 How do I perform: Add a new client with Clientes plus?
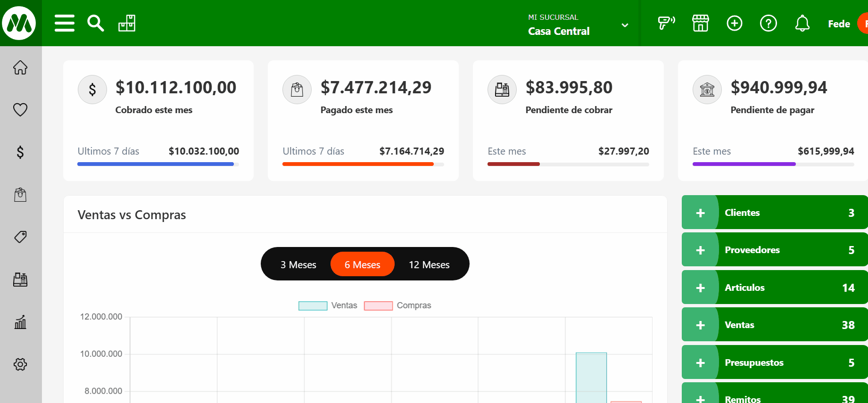pos(700,213)
